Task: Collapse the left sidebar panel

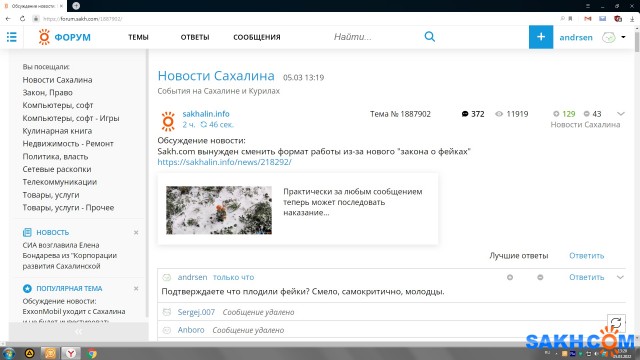Action: 78,332
